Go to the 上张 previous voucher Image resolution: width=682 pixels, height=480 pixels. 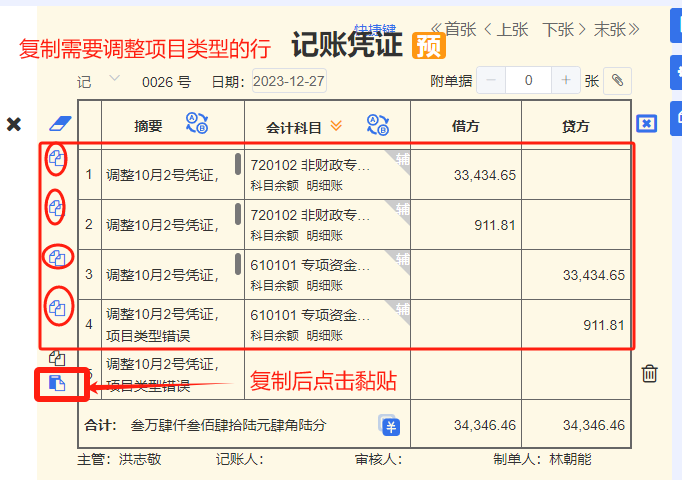click(506, 30)
